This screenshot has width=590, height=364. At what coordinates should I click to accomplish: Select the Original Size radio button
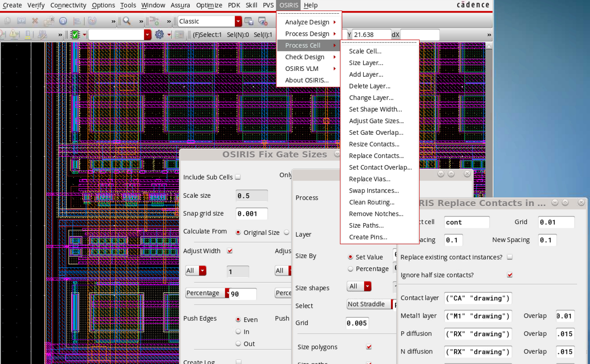238,232
